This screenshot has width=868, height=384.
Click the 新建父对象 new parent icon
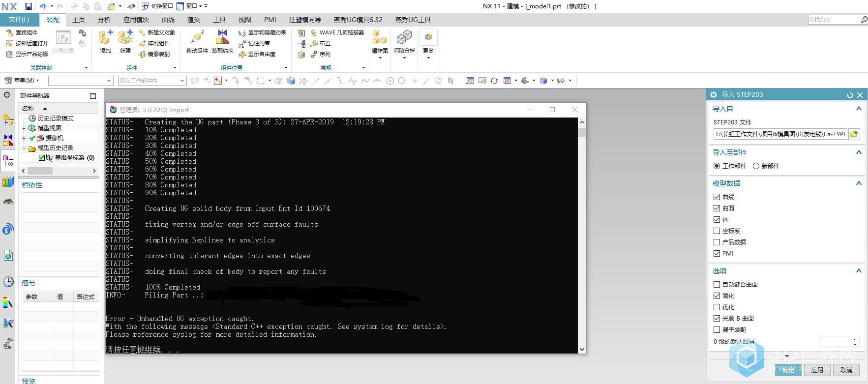tap(157, 32)
